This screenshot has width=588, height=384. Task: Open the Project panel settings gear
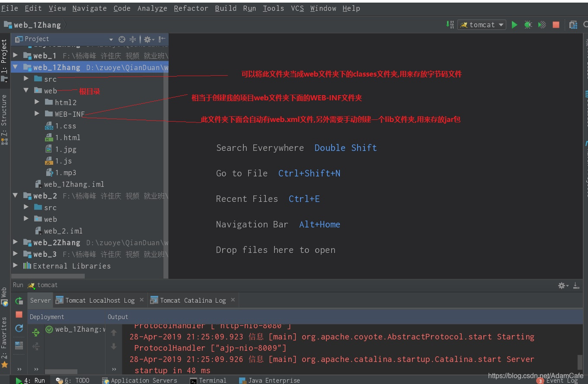click(148, 39)
